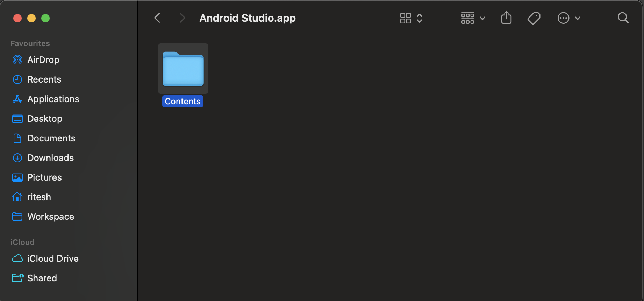Click the iCloud section header
Image resolution: width=644 pixels, height=301 pixels.
[x=22, y=242]
